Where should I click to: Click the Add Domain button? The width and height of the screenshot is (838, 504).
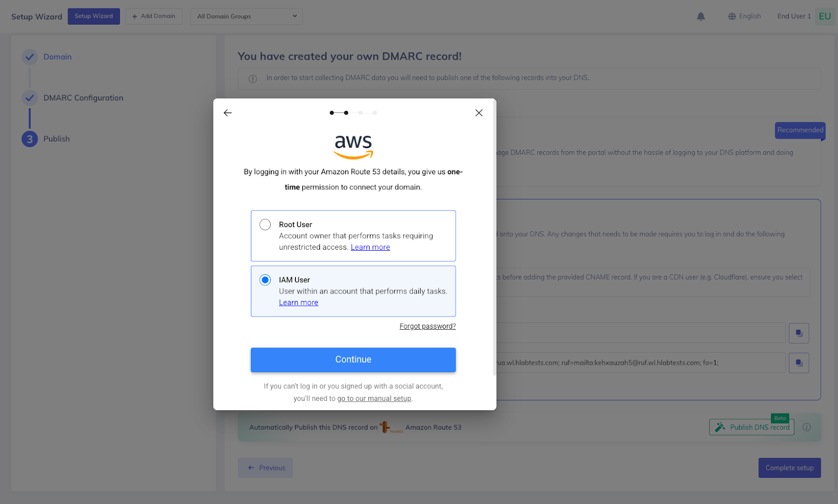tap(154, 16)
